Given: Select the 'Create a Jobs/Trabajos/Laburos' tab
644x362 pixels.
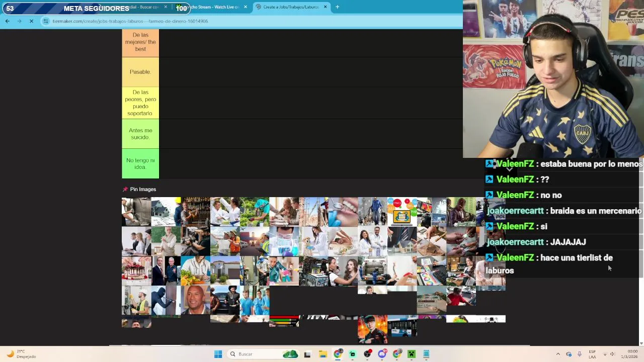Looking at the screenshot, I should pos(291,7).
